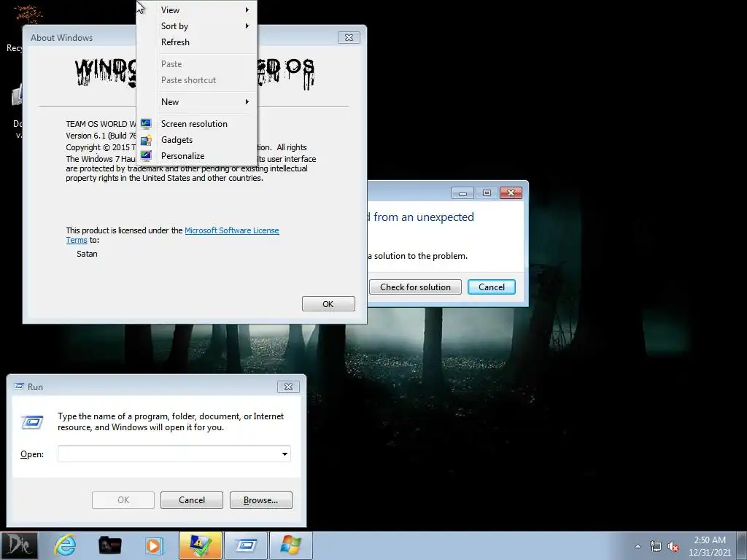Click the 'from an unexpected' heading text
747x560 pixels.
click(x=424, y=217)
